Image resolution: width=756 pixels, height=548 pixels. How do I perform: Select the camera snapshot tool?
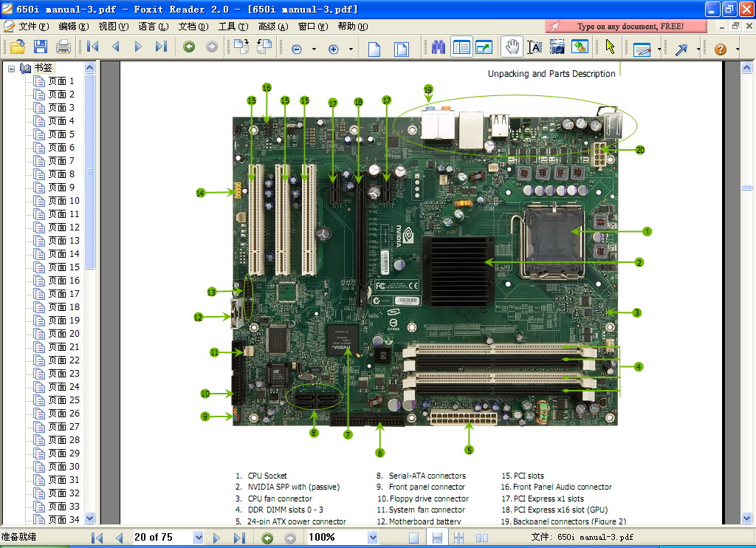point(557,47)
